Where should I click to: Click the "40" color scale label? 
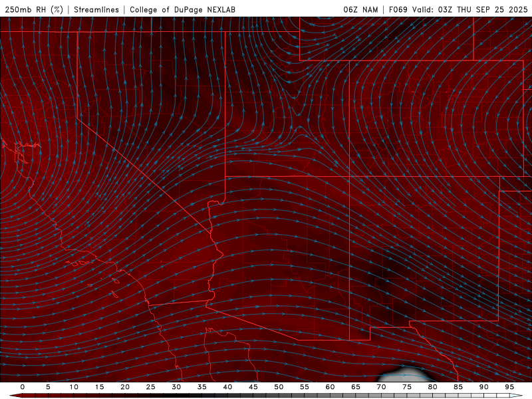[x=227, y=387]
